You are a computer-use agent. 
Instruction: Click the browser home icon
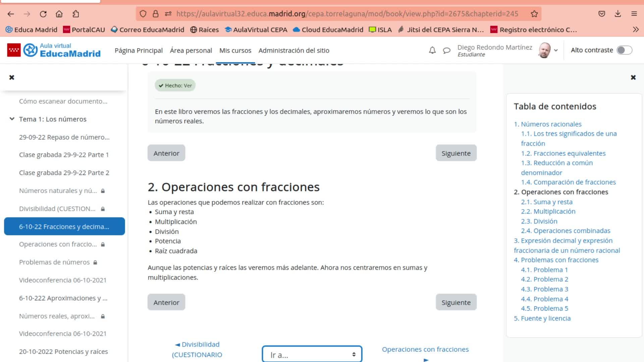59,14
